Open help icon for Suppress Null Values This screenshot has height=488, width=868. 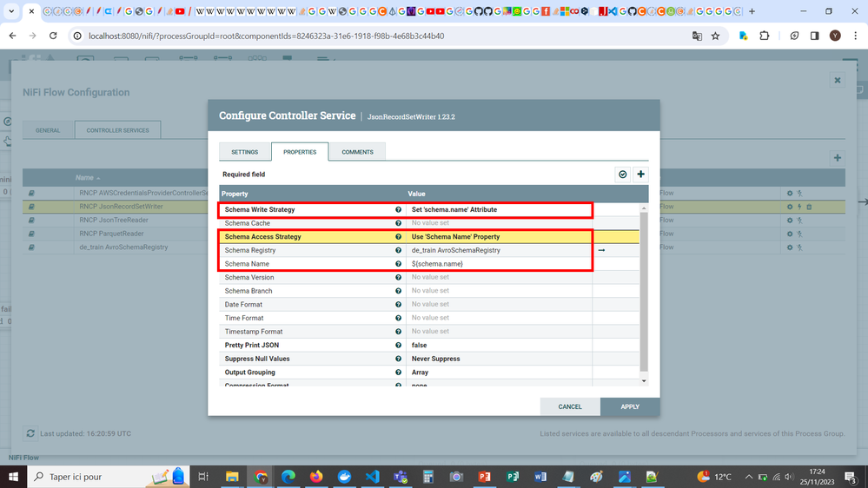(398, 359)
